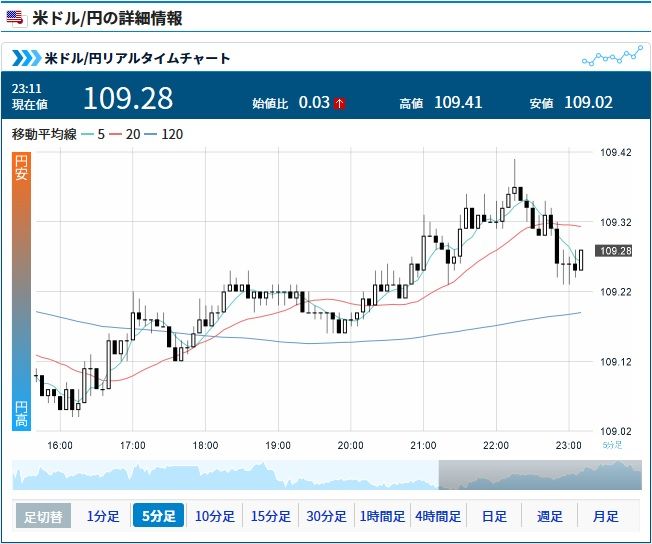Click the red up arrow next to 0.03
Screen dimensions: 652x544
click(x=339, y=103)
